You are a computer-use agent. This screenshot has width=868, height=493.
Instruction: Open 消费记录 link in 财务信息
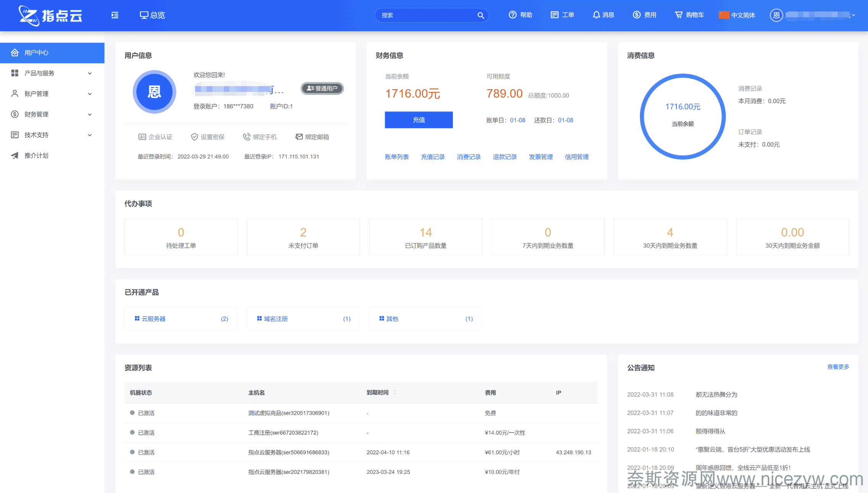point(469,157)
